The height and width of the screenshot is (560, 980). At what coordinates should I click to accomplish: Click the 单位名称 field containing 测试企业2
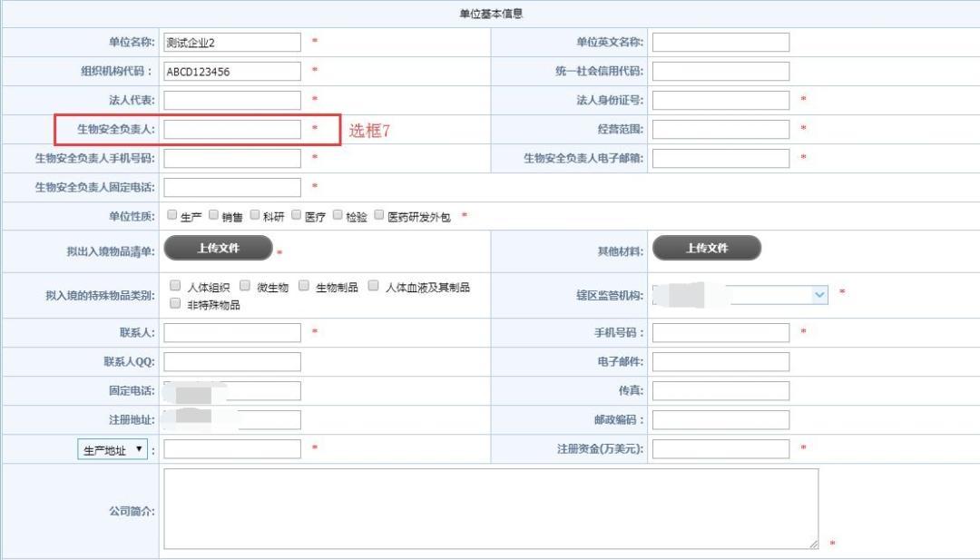[x=231, y=42]
